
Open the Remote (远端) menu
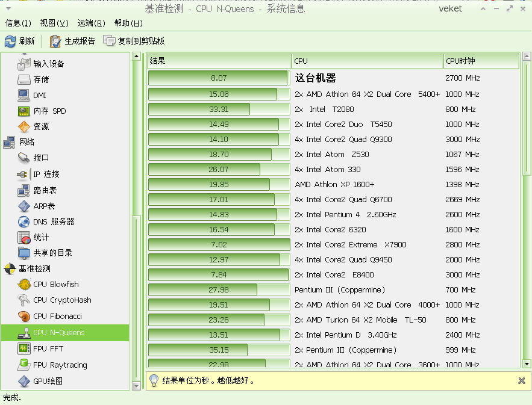click(91, 23)
